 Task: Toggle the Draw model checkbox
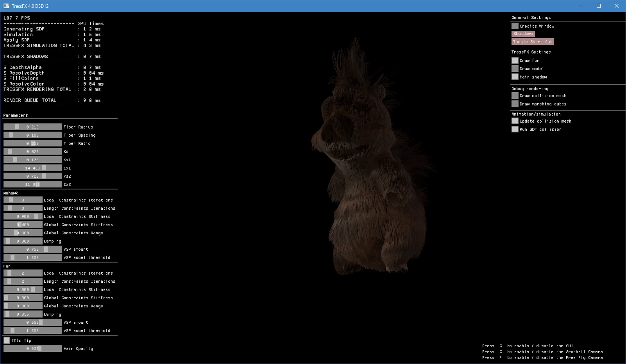(515, 69)
